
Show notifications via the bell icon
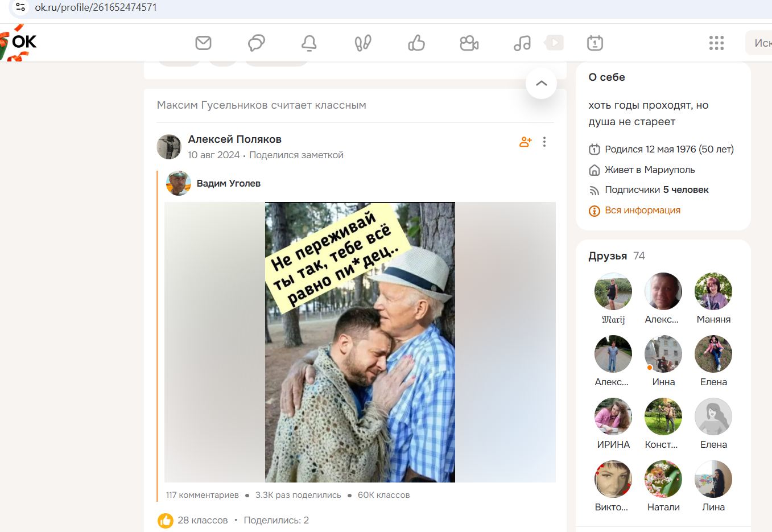click(x=309, y=43)
